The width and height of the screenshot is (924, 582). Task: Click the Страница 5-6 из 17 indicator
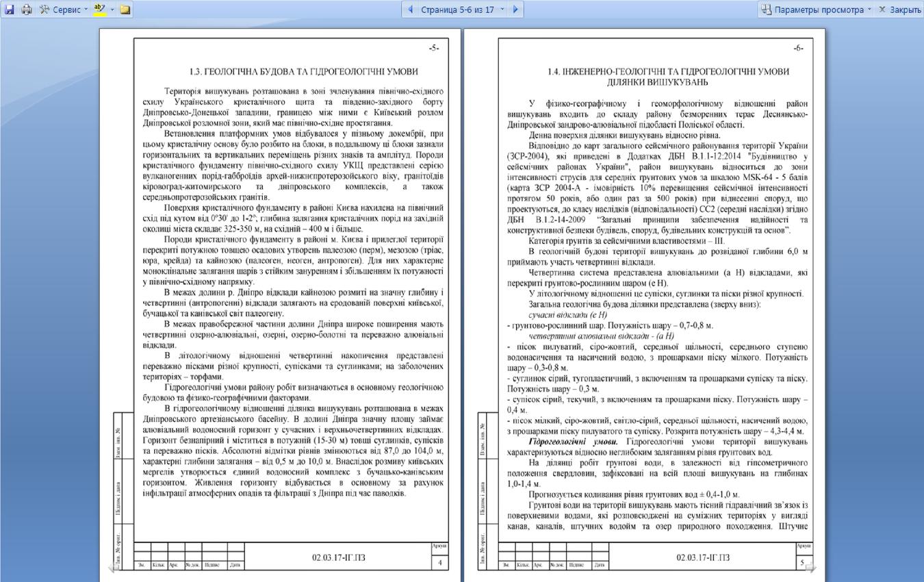[x=457, y=10]
